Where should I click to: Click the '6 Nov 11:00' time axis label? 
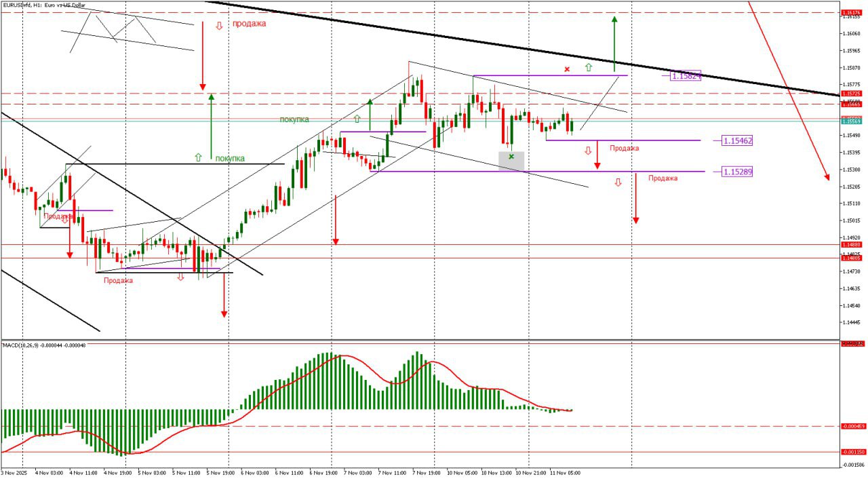tap(289, 473)
